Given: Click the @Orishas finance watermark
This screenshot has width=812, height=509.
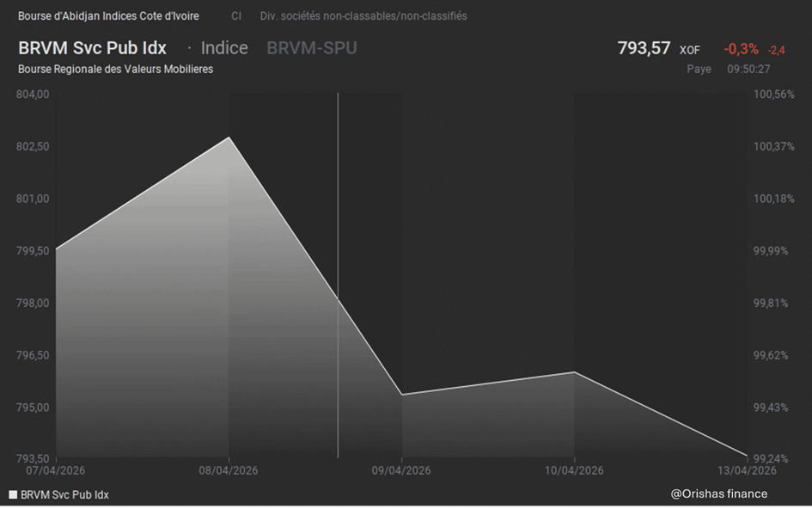Looking at the screenshot, I should click(x=719, y=494).
